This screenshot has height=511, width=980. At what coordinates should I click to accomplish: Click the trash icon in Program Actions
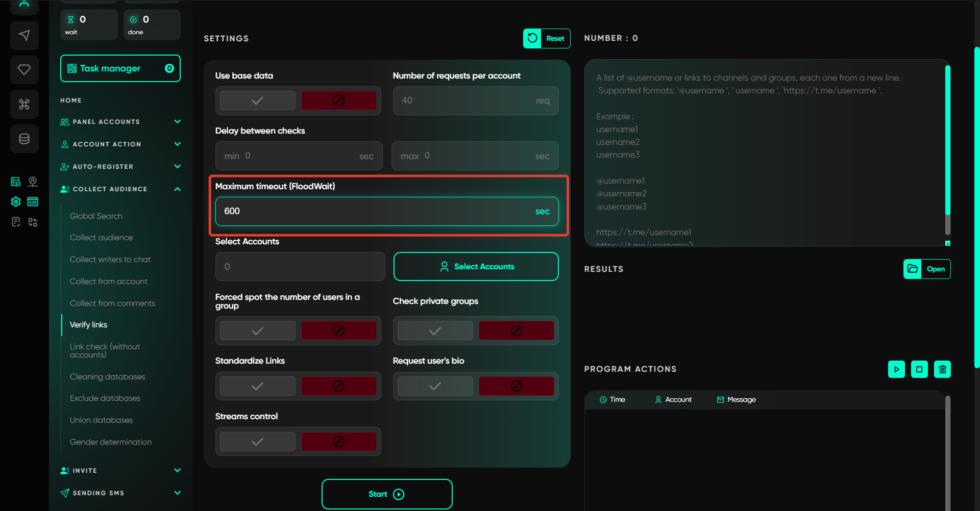pyautogui.click(x=942, y=369)
